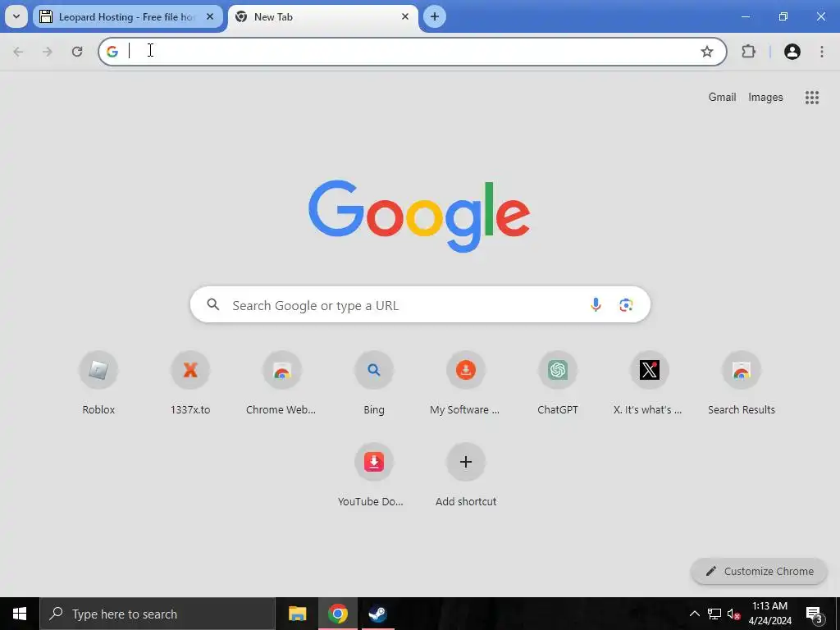The width and height of the screenshot is (840, 630).
Task: Open the X. It's what's shortcut
Action: [x=650, y=382]
